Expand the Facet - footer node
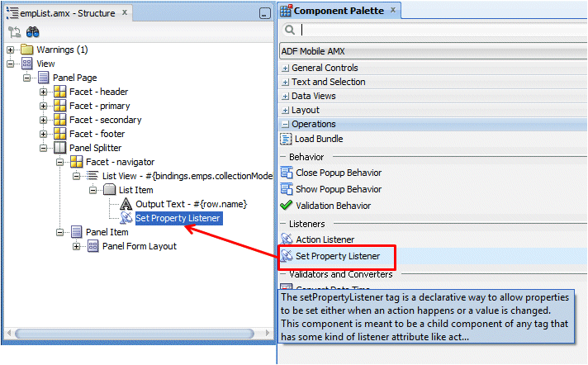This screenshot has height=365, width=588. [x=44, y=134]
